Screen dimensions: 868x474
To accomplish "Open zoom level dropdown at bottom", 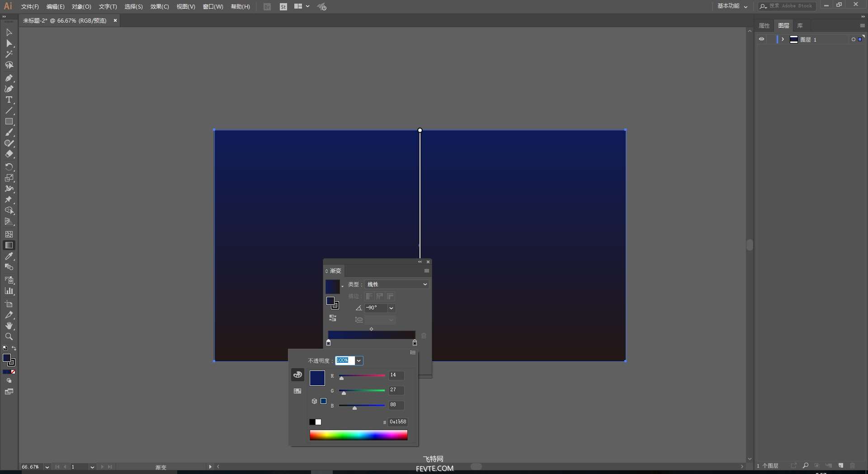I will tap(47, 467).
